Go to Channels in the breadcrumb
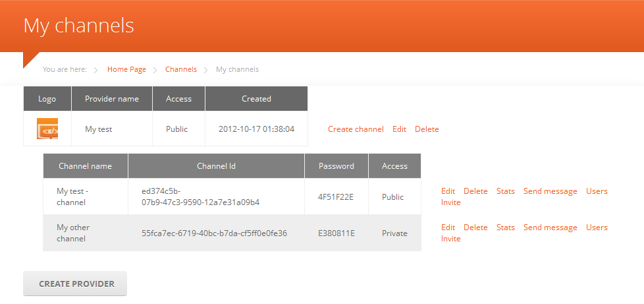The width and height of the screenshot is (644, 304). click(x=180, y=69)
